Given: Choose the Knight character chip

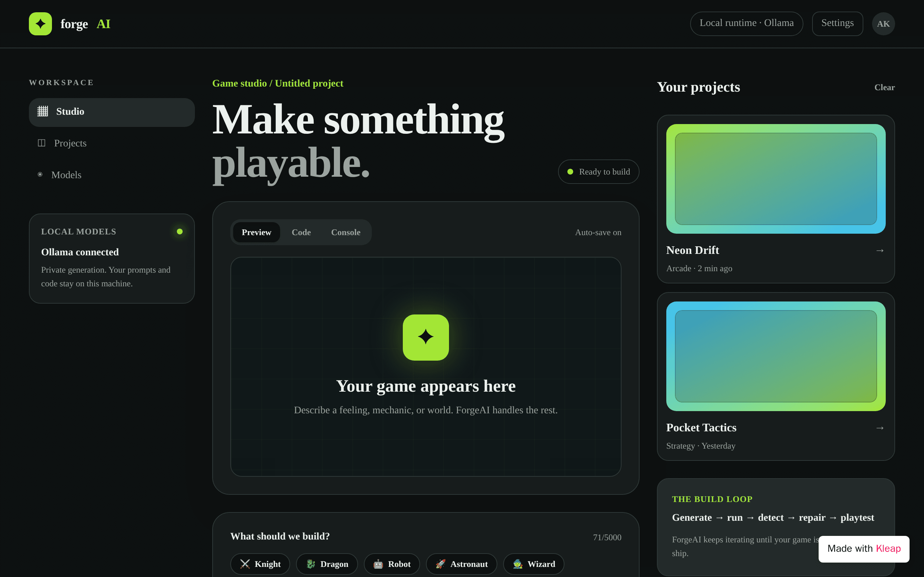Looking at the screenshot, I should pos(260,564).
